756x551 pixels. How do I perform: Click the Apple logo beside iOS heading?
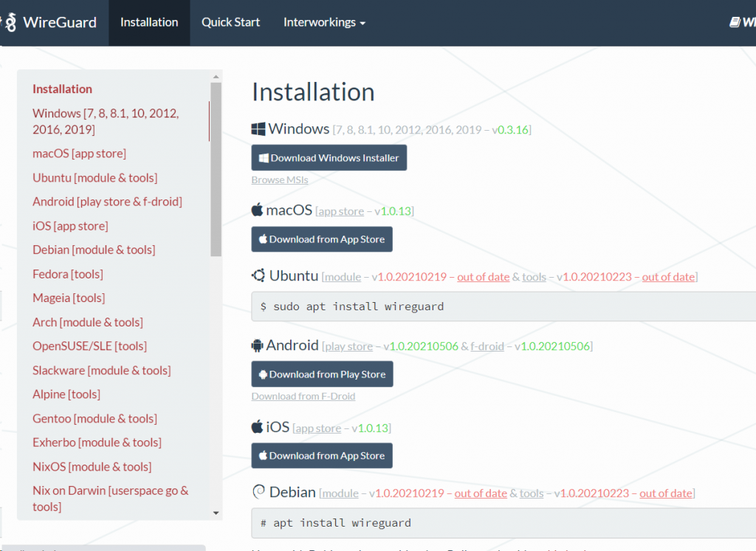[258, 426]
